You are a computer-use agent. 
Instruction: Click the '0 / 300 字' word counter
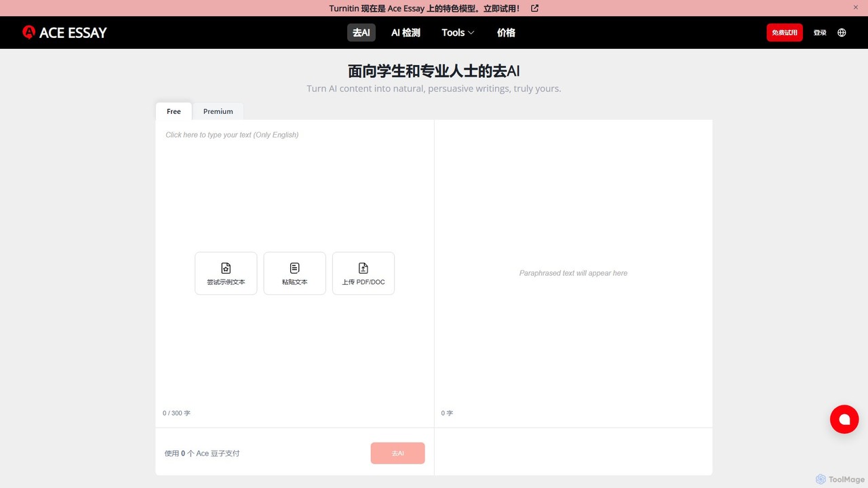coord(176,413)
